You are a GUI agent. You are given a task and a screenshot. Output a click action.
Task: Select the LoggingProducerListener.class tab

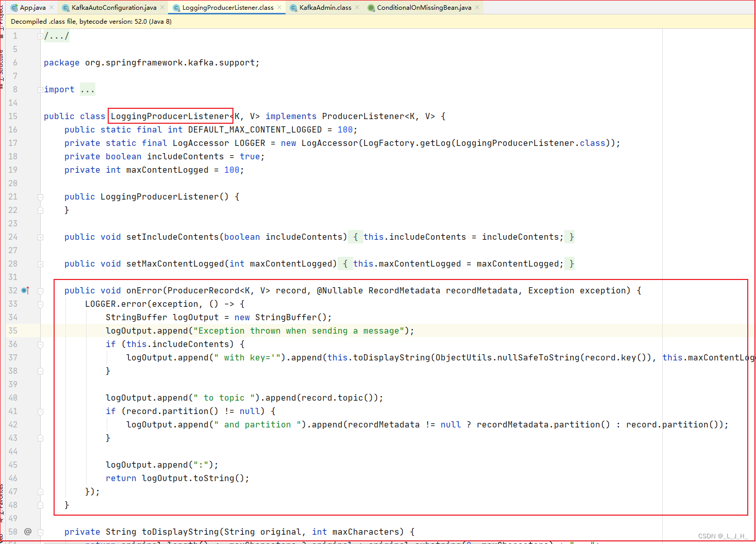click(x=228, y=7)
